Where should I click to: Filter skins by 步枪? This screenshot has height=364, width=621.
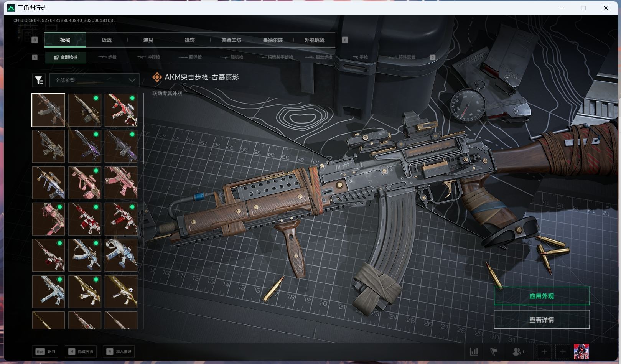coord(107,57)
